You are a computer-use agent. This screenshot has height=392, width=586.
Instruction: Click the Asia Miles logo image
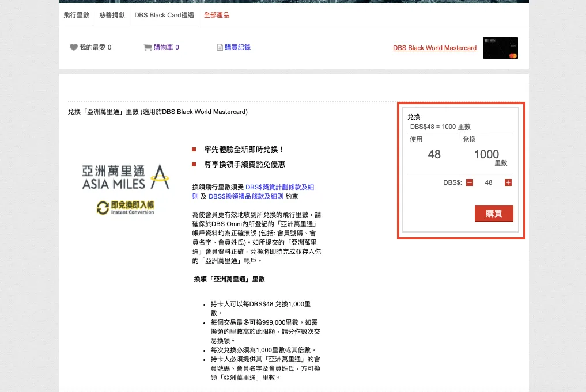[x=126, y=177]
